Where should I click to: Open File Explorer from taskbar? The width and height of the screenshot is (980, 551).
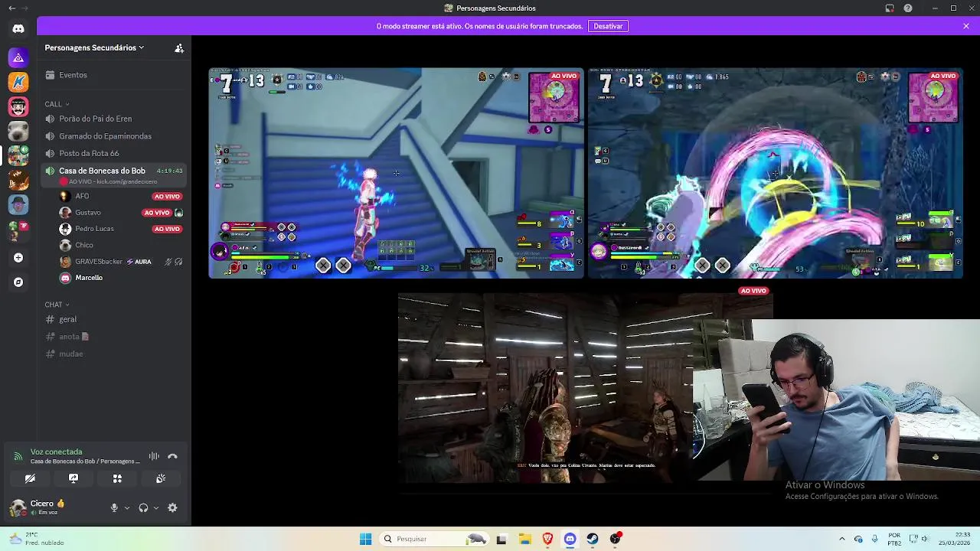(525, 539)
